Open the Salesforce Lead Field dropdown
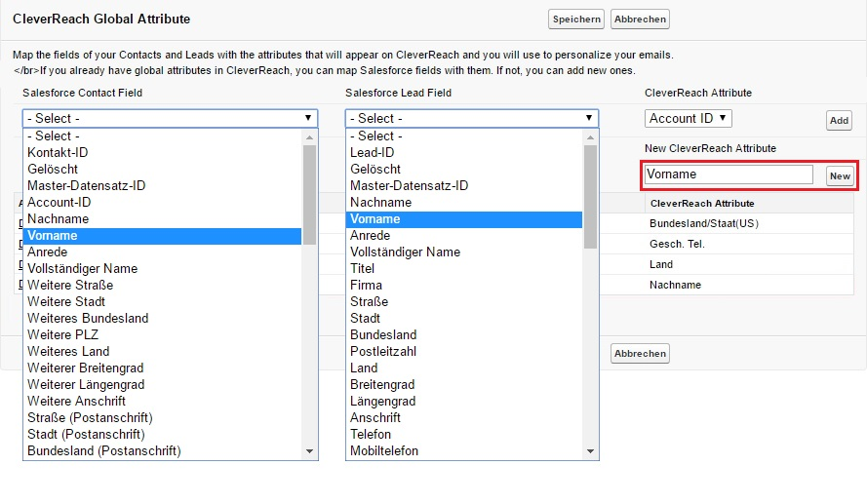The image size is (867, 504). 472,118
